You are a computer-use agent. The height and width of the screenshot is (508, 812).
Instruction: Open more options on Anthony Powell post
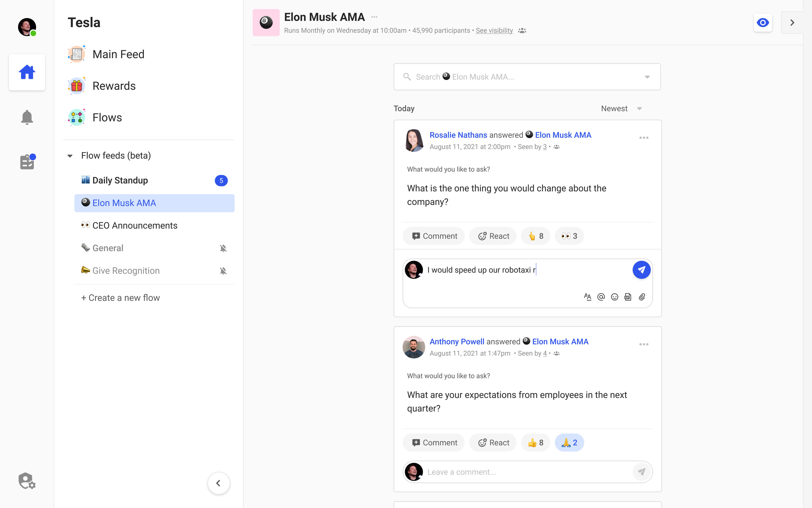(644, 344)
